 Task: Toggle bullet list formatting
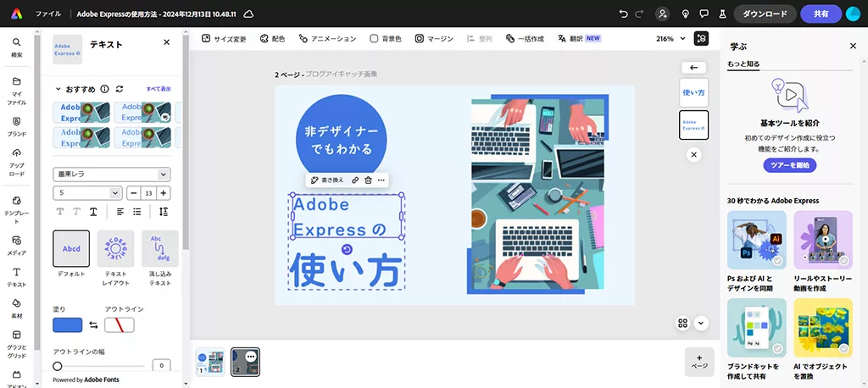click(x=137, y=212)
